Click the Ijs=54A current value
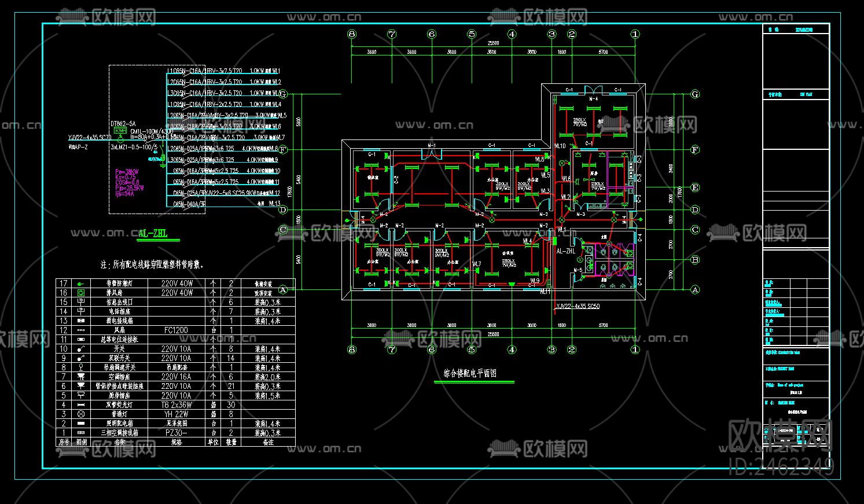This screenshot has height=504, width=864. [125, 194]
